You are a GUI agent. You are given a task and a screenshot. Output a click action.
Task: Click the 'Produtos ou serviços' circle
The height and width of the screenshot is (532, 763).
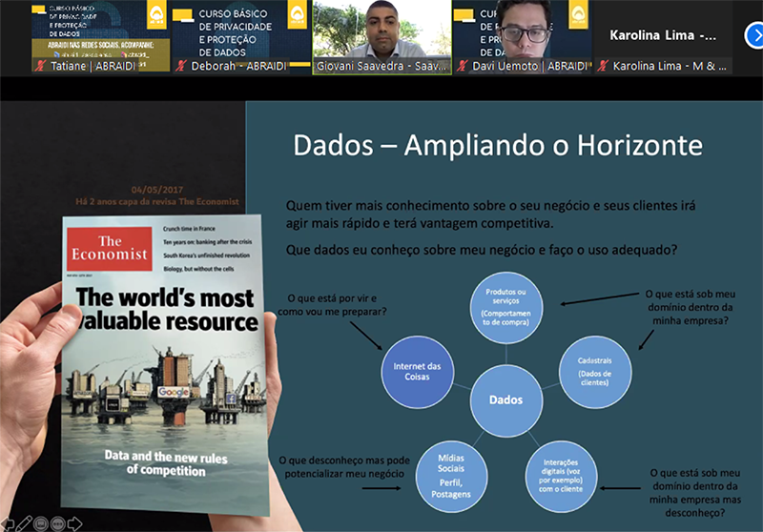(506, 308)
